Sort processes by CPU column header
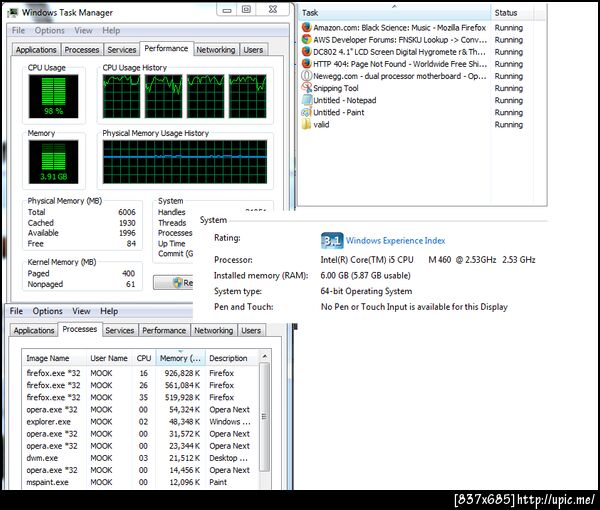 click(144, 358)
